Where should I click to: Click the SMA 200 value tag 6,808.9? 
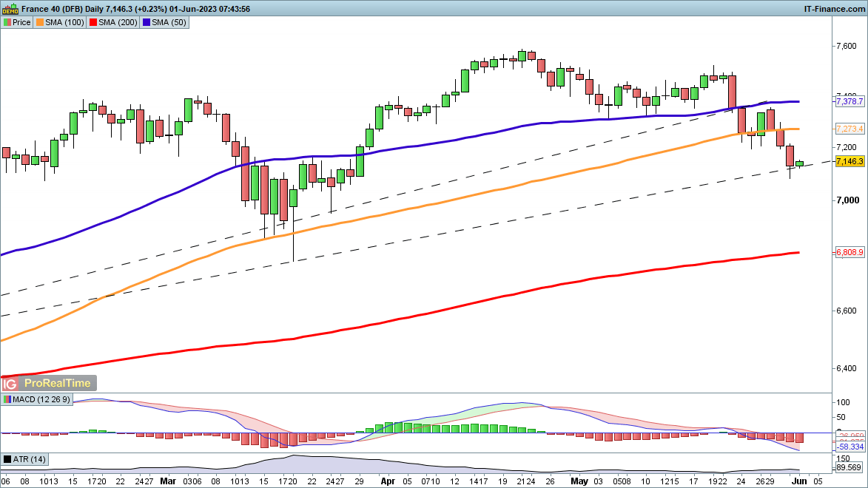(850, 252)
